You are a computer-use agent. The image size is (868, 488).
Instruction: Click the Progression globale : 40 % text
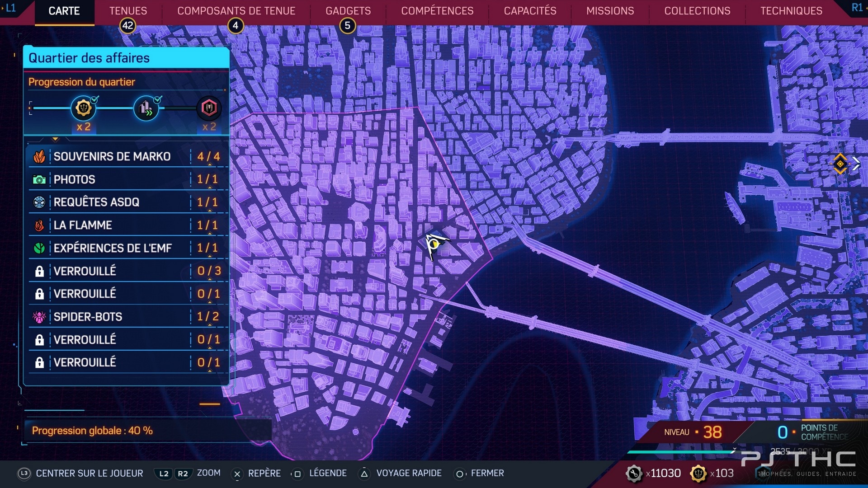(x=92, y=431)
